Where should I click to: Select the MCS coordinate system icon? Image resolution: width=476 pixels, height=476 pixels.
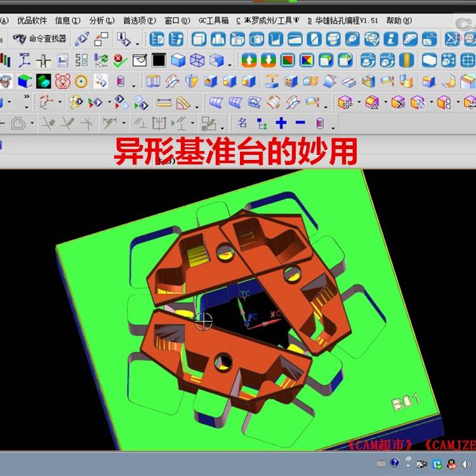click(25, 61)
